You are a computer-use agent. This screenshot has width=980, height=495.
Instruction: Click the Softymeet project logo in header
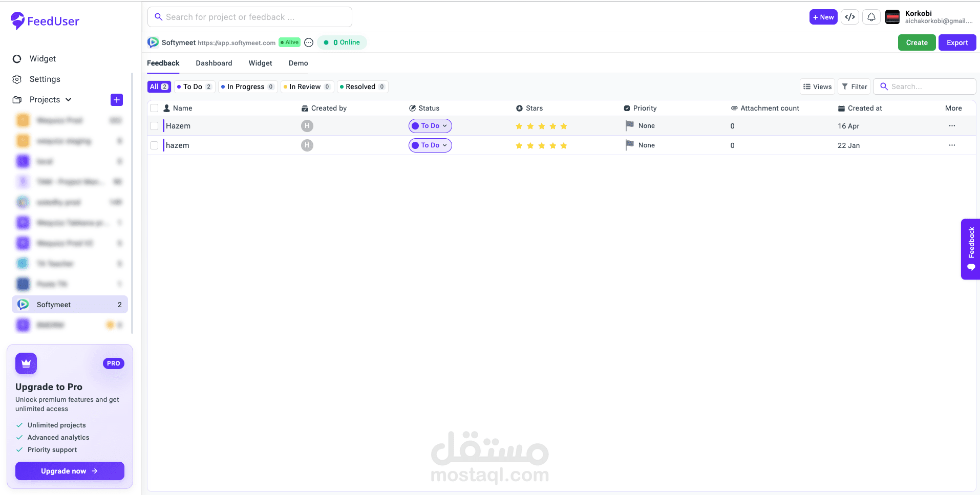click(x=153, y=42)
